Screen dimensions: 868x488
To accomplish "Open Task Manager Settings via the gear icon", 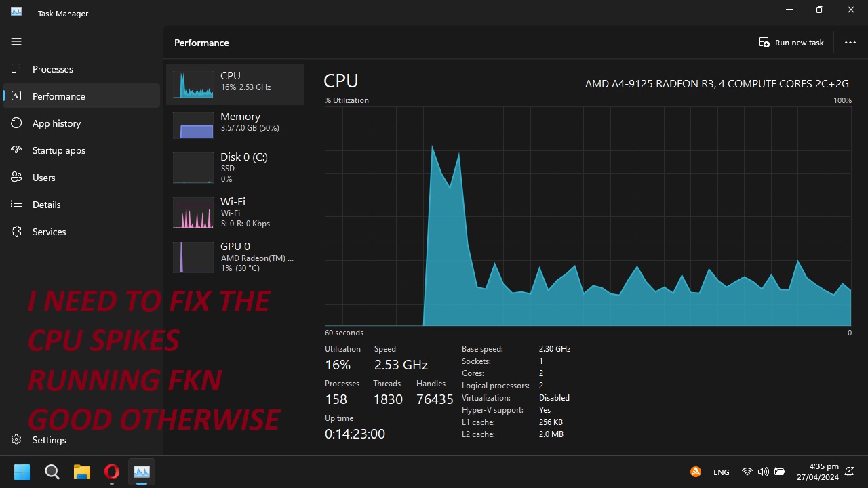I will coord(16,440).
